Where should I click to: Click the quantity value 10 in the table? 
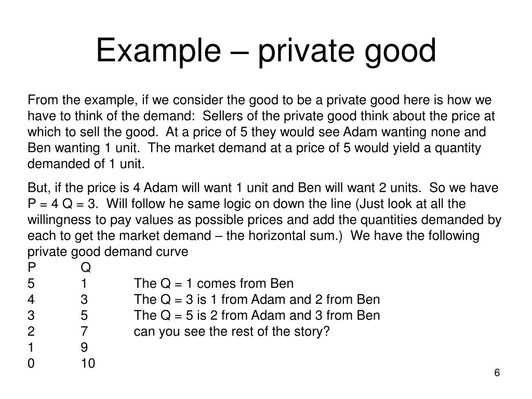[x=88, y=363]
